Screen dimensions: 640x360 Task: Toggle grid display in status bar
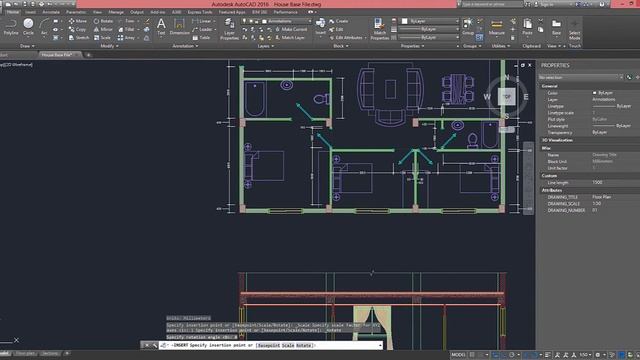(x=472, y=355)
